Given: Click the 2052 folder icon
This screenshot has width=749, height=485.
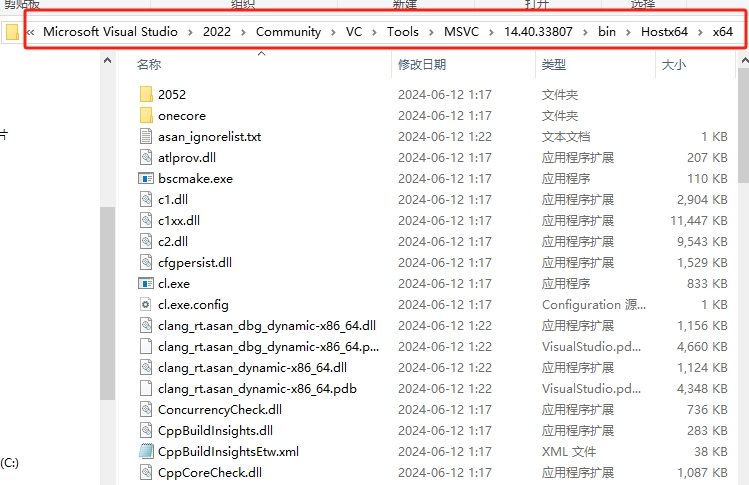Looking at the screenshot, I should click(x=146, y=94).
